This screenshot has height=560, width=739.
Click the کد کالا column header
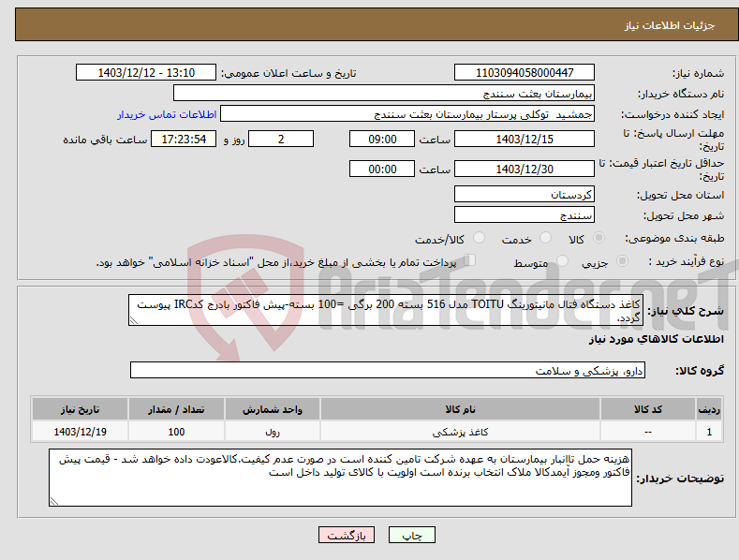click(x=648, y=409)
